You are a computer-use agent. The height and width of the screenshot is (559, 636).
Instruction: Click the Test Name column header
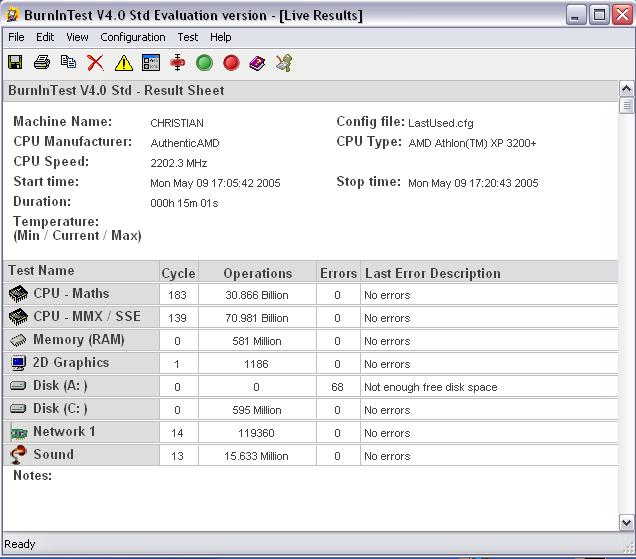click(x=81, y=271)
